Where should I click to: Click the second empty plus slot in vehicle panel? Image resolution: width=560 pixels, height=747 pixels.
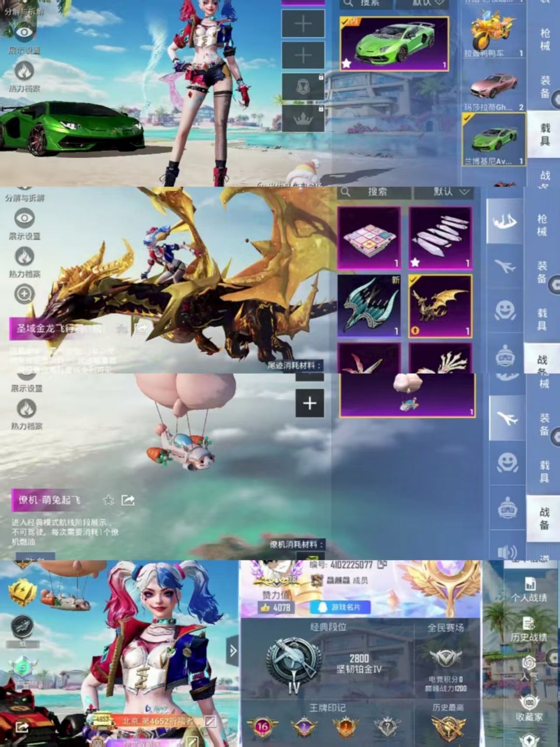(x=303, y=55)
